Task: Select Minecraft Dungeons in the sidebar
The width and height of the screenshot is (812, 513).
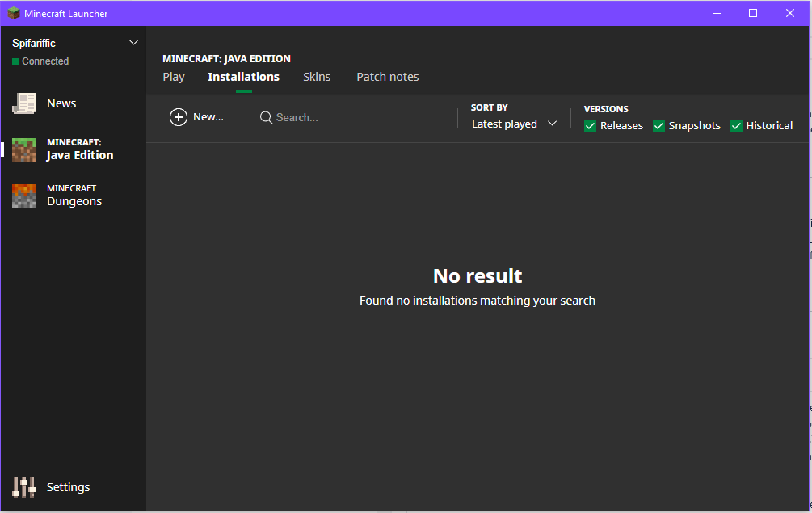Action: click(74, 196)
